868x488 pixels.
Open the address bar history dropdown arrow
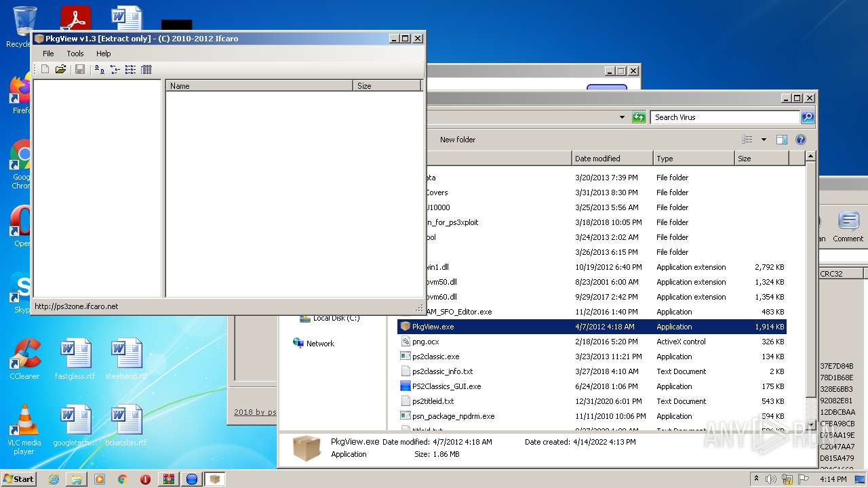click(x=622, y=117)
